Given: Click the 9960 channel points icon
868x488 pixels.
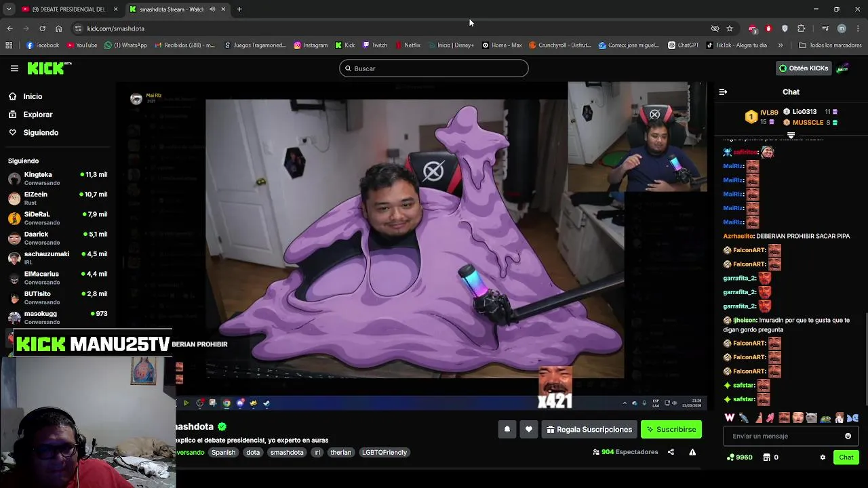Looking at the screenshot, I should coord(730,457).
